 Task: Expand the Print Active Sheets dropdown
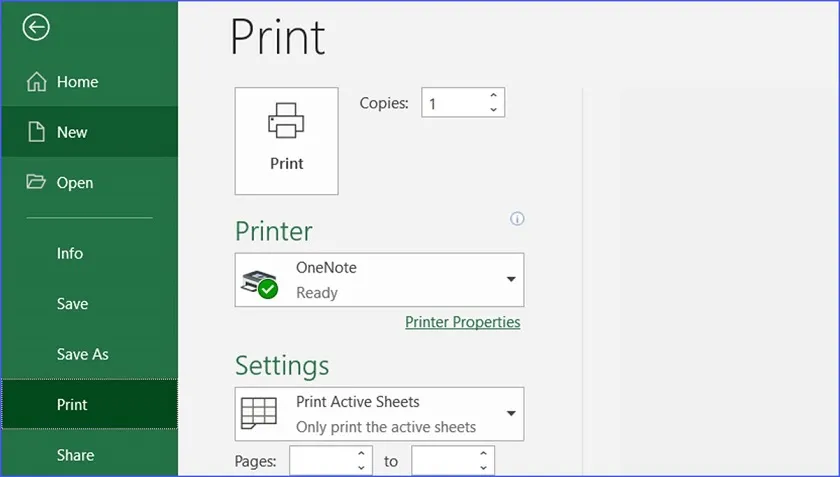(x=510, y=414)
